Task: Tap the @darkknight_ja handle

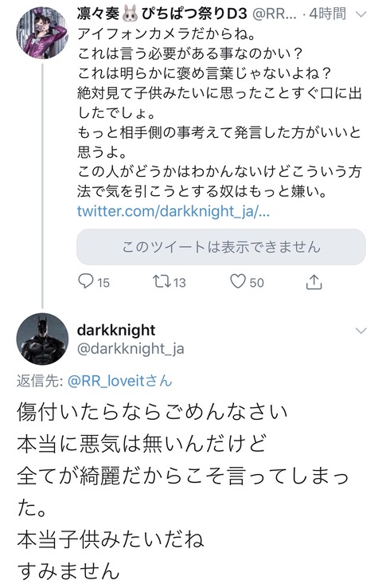Action: pyautogui.click(x=131, y=349)
